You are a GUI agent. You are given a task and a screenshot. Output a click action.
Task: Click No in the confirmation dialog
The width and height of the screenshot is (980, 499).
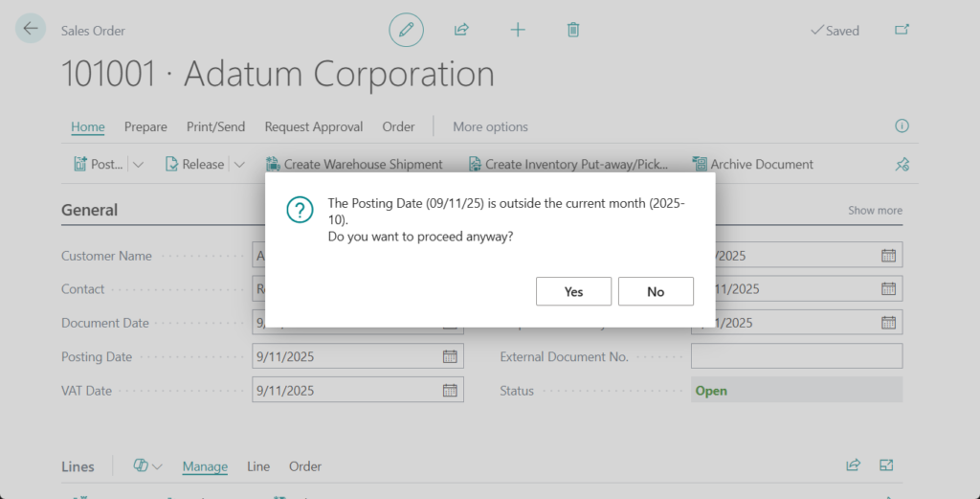[656, 291]
